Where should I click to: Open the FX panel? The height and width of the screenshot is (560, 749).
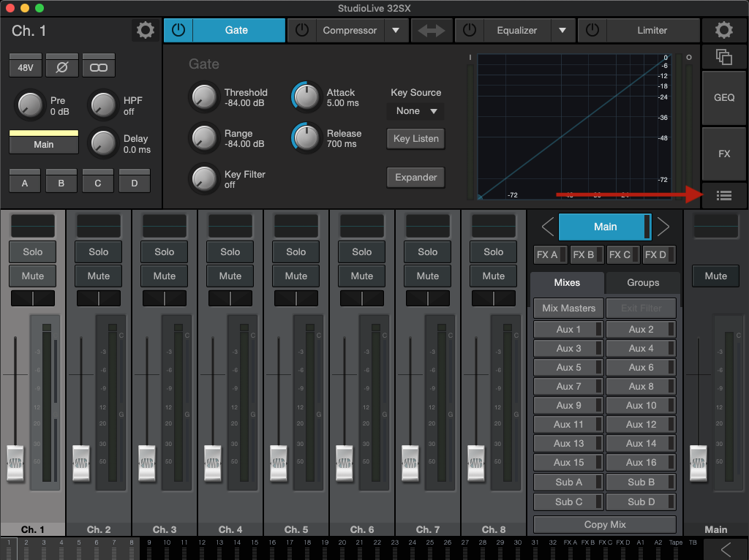point(723,154)
